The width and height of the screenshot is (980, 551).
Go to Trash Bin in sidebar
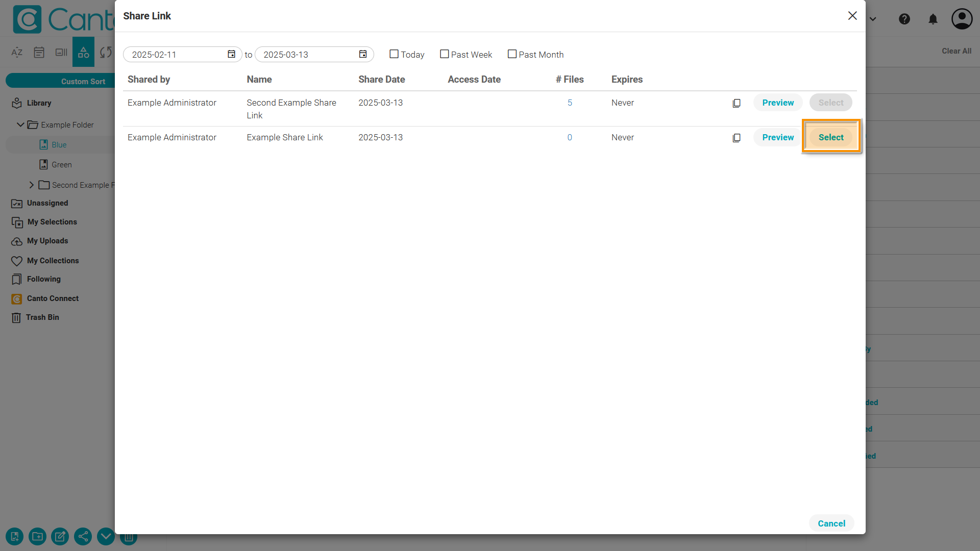click(42, 317)
